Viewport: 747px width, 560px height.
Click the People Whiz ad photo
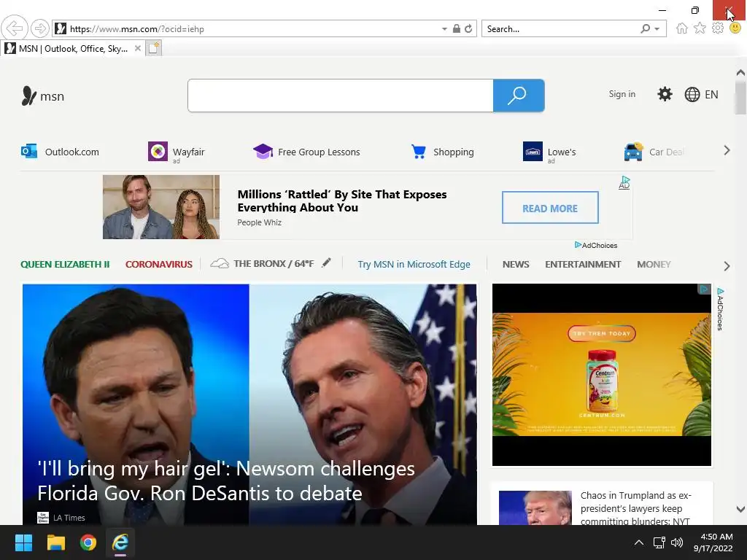coord(161,207)
